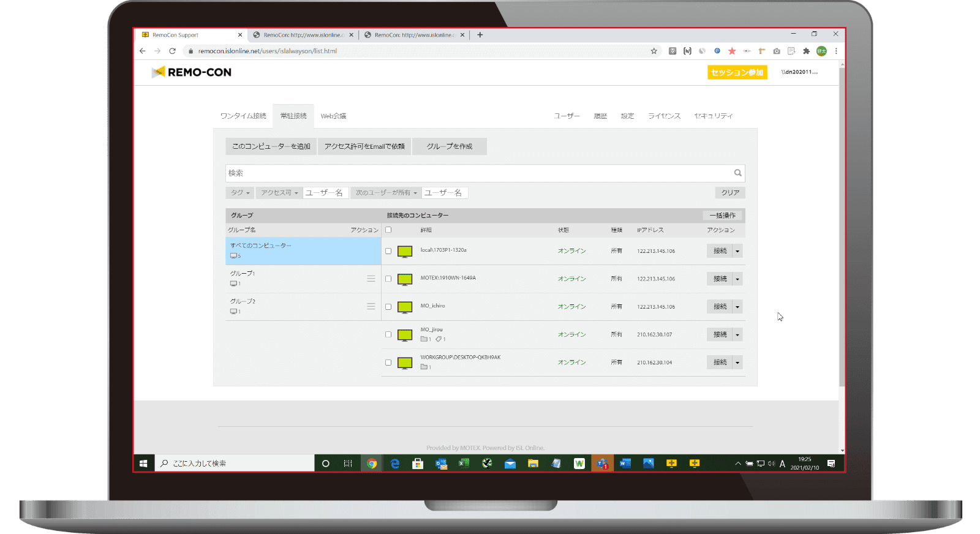The height and width of the screenshot is (534, 980).
Task: Open the Chrome extensions puzzle icon
Action: (806, 51)
